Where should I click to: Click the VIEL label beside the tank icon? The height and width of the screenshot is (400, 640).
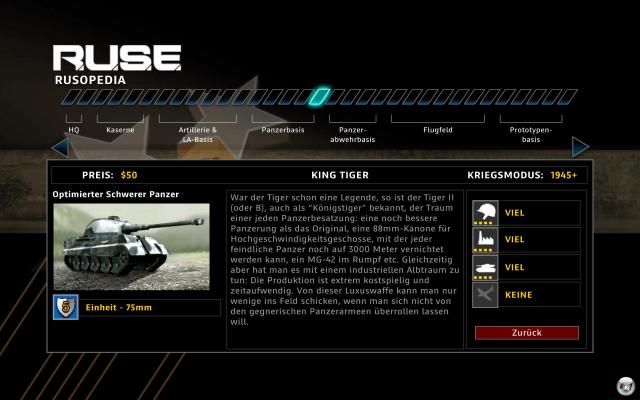click(x=514, y=267)
